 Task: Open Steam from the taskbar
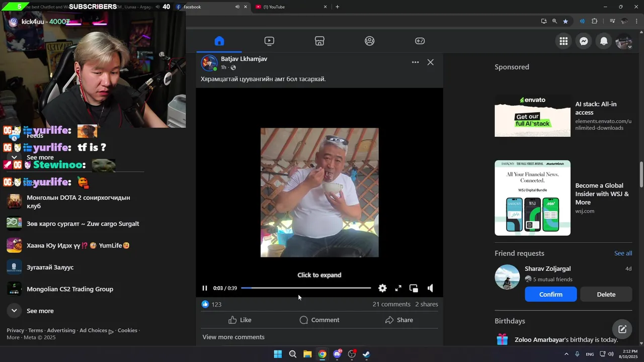pyautogui.click(x=367, y=354)
